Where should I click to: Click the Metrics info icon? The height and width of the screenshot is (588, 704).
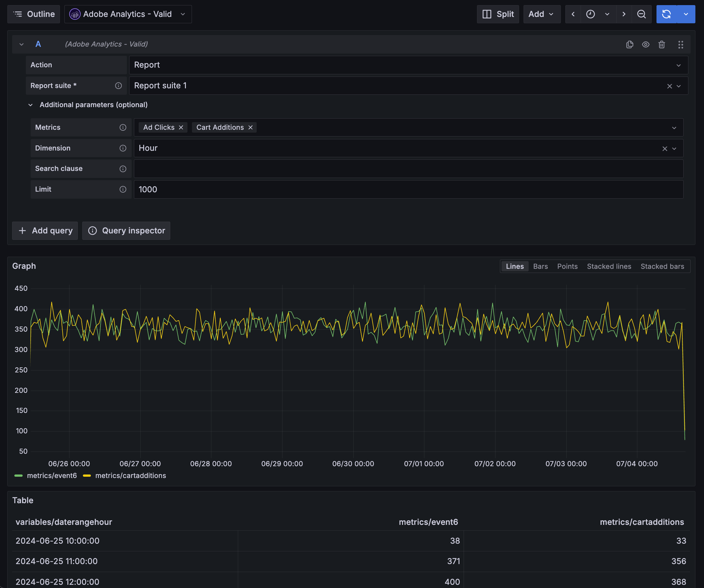[123, 127]
